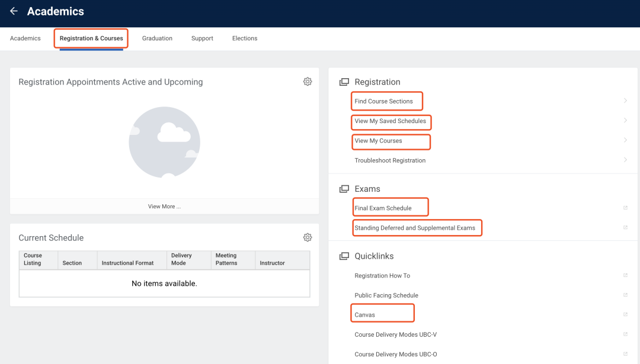640x364 pixels.
Task: Open Standing Deferred and Supplemental Exams
Action: click(x=415, y=228)
